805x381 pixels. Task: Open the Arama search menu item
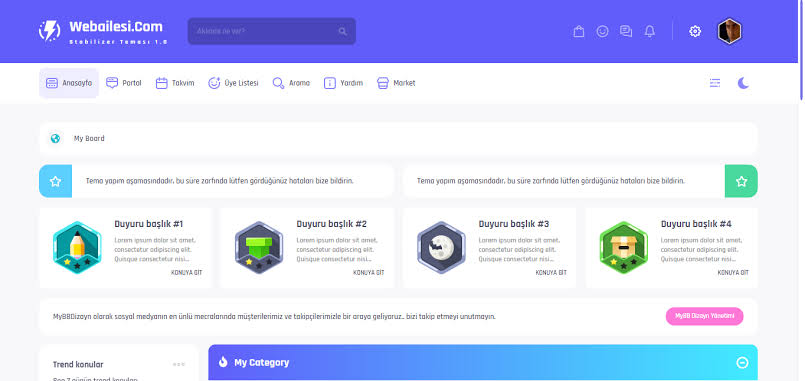point(291,83)
